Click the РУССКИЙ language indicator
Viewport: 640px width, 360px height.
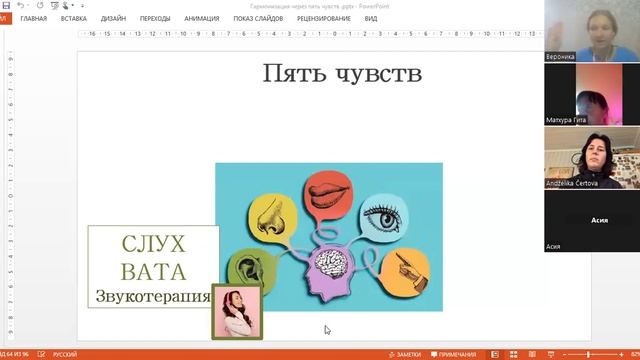pyautogui.click(x=64, y=355)
